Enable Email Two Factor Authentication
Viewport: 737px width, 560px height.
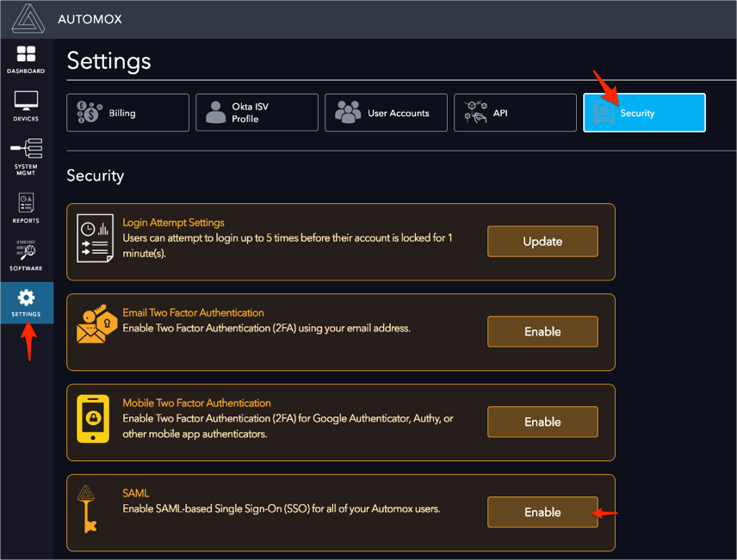pyautogui.click(x=542, y=332)
